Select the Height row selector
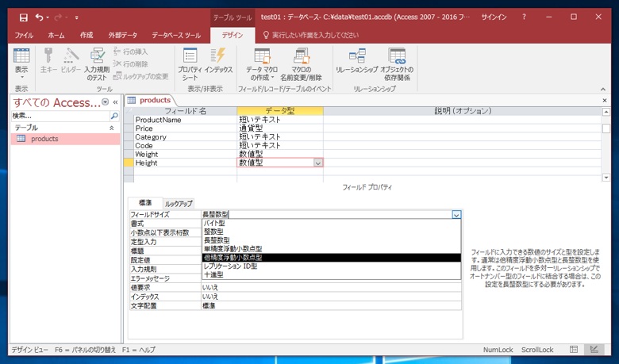Screen dimensions: 619x364 coord(129,163)
